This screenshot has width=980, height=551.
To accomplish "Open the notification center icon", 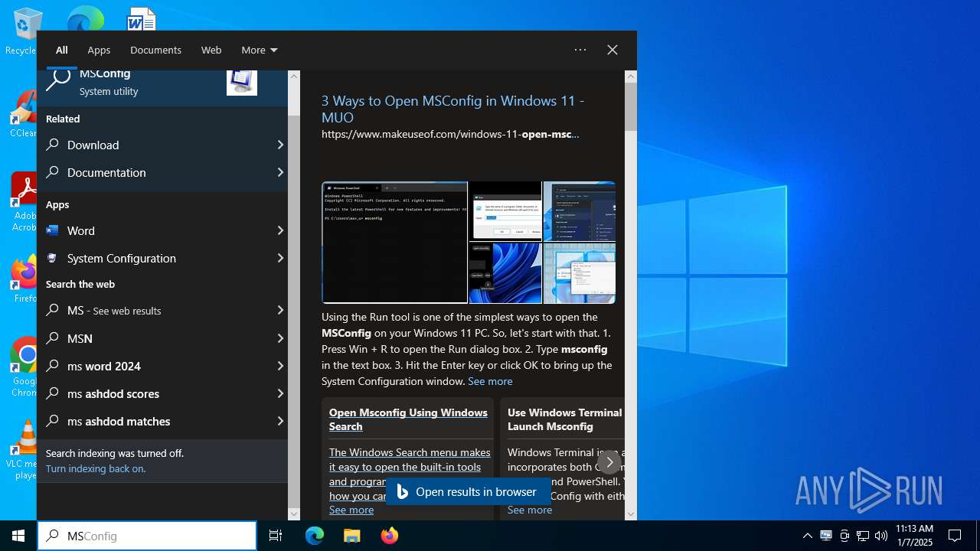I will click(x=955, y=536).
